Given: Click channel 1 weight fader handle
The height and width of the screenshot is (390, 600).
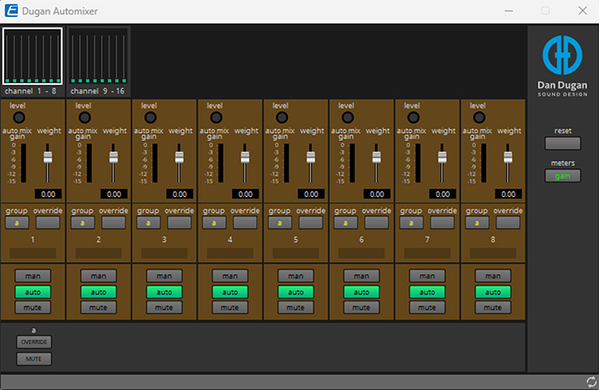Looking at the screenshot, I should tap(48, 157).
